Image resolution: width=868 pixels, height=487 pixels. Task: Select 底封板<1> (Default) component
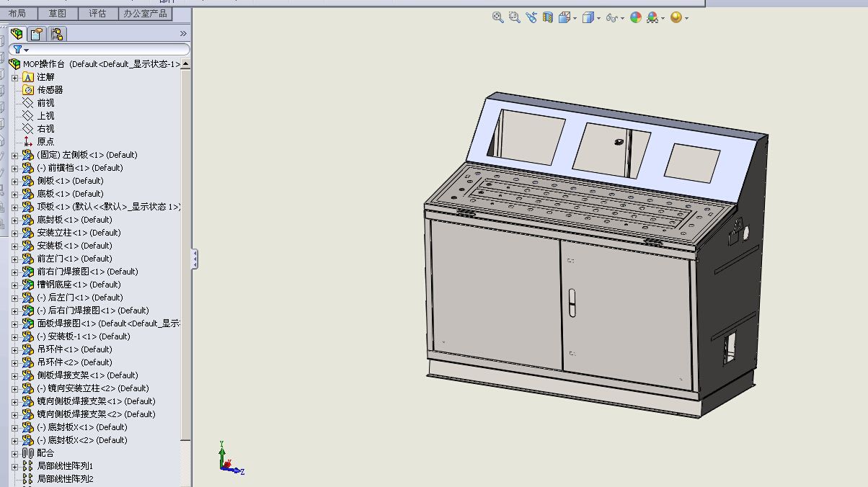pos(74,220)
